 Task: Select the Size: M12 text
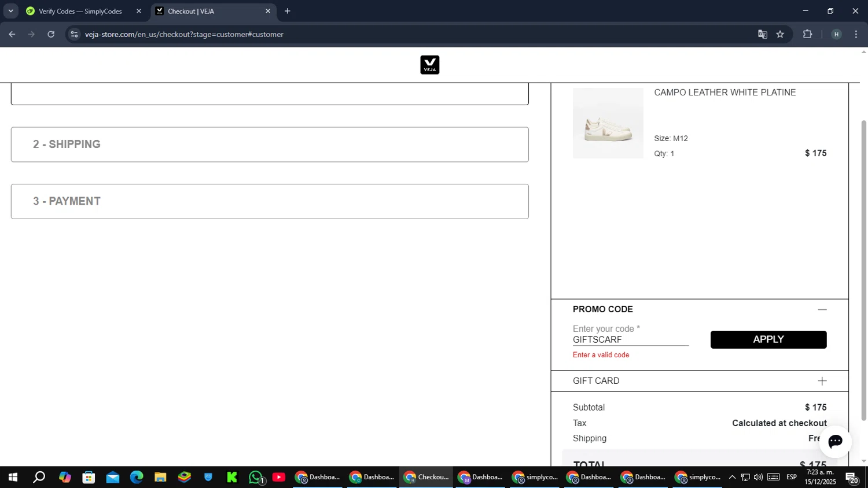[x=671, y=139]
